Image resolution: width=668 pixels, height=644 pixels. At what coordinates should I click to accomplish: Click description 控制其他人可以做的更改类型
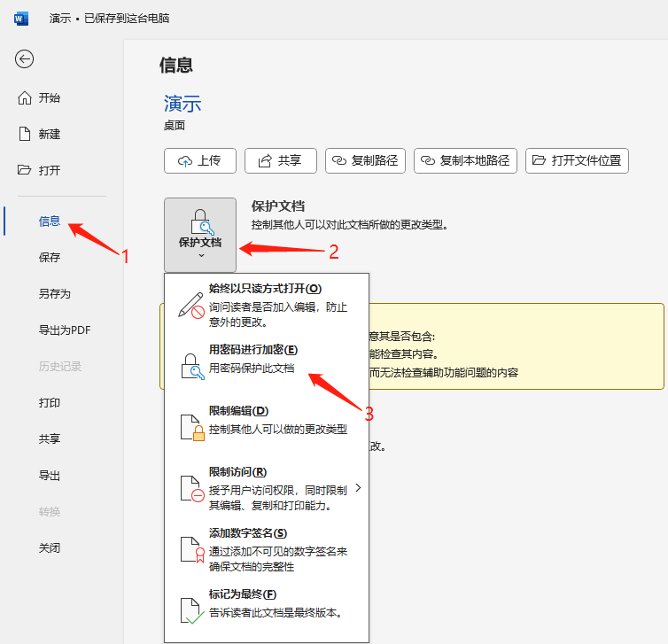278,430
